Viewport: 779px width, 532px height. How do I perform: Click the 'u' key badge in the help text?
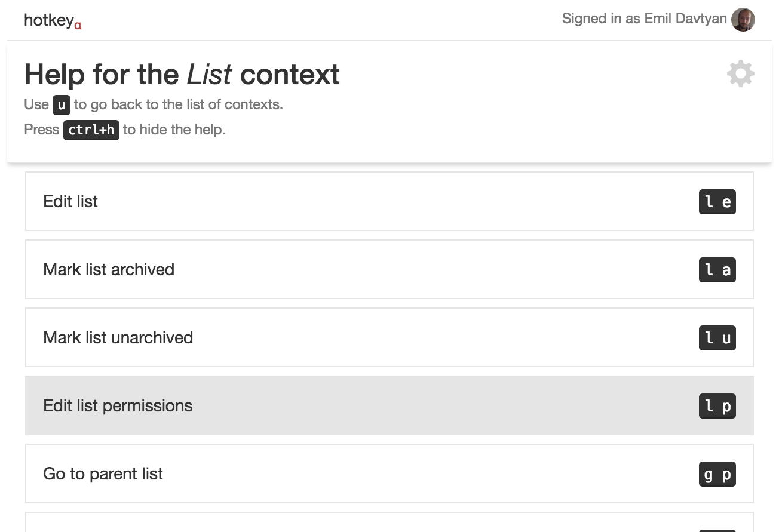(x=62, y=105)
